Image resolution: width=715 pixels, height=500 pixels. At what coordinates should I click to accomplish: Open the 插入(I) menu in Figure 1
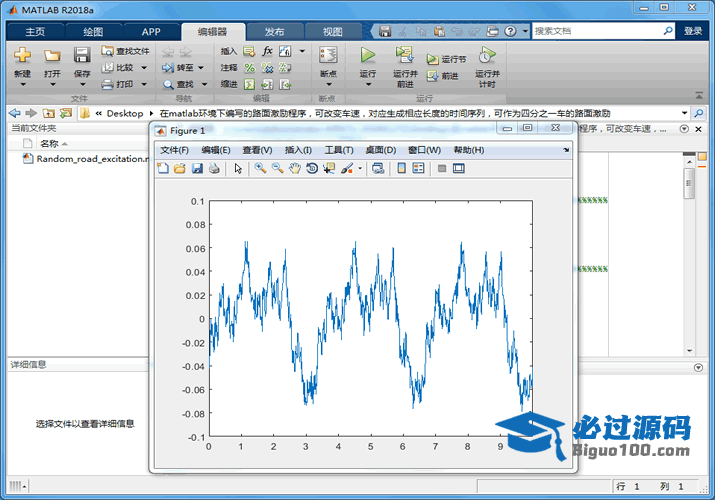click(298, 150)
